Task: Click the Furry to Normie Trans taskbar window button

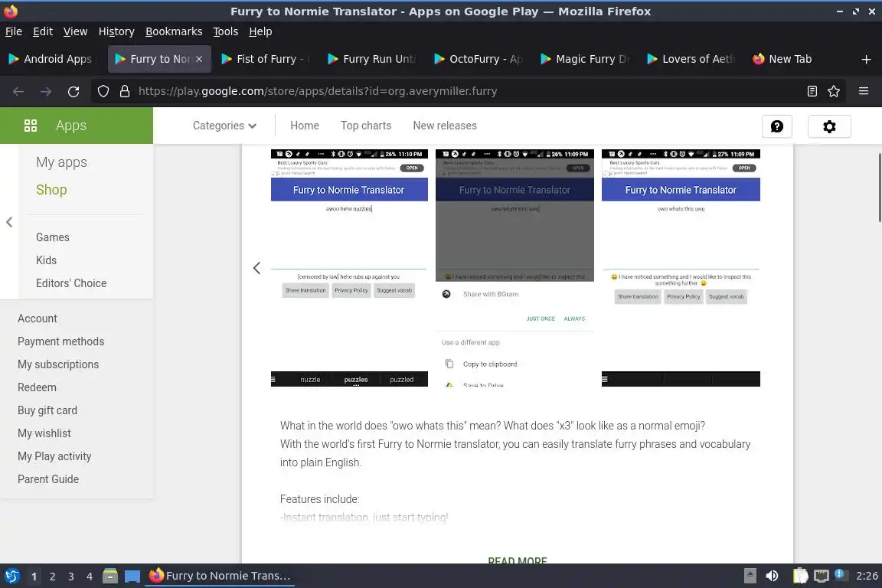Action: coord(220,576)
